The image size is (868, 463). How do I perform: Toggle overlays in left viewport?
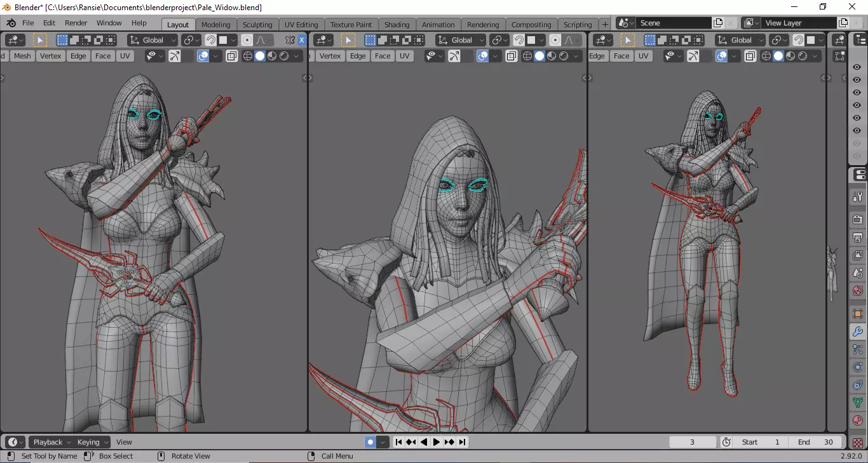tap(203, 56)
